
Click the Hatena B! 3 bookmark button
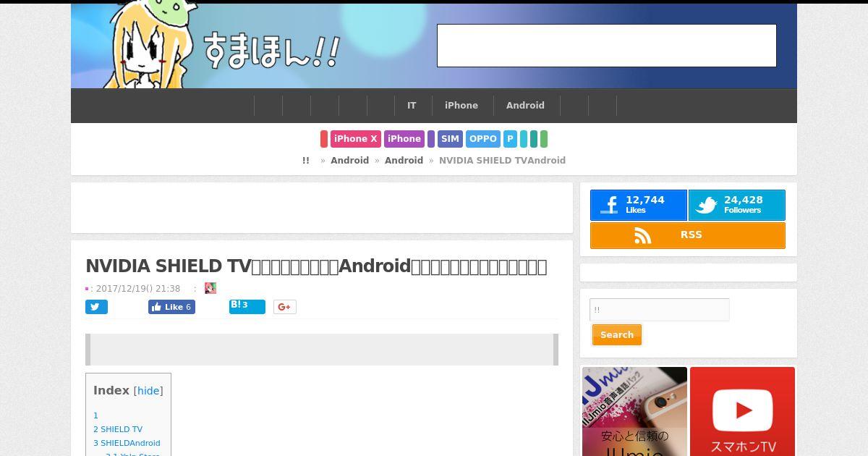point(247,307)
